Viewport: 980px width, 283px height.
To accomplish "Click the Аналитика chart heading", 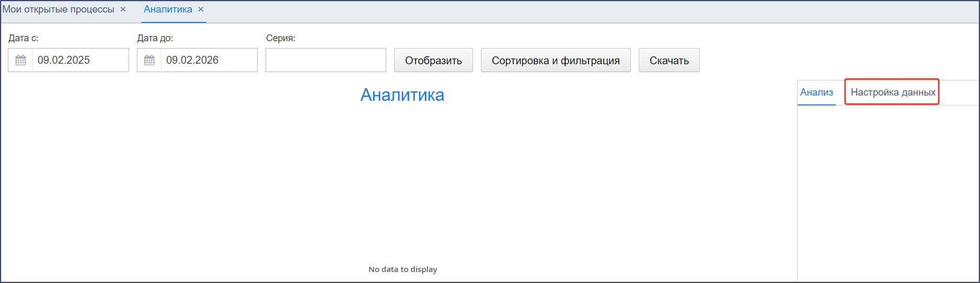I will (402, 95).
